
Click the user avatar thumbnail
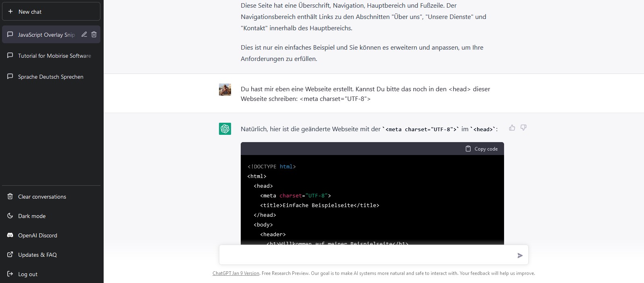[x=225, y=90]
